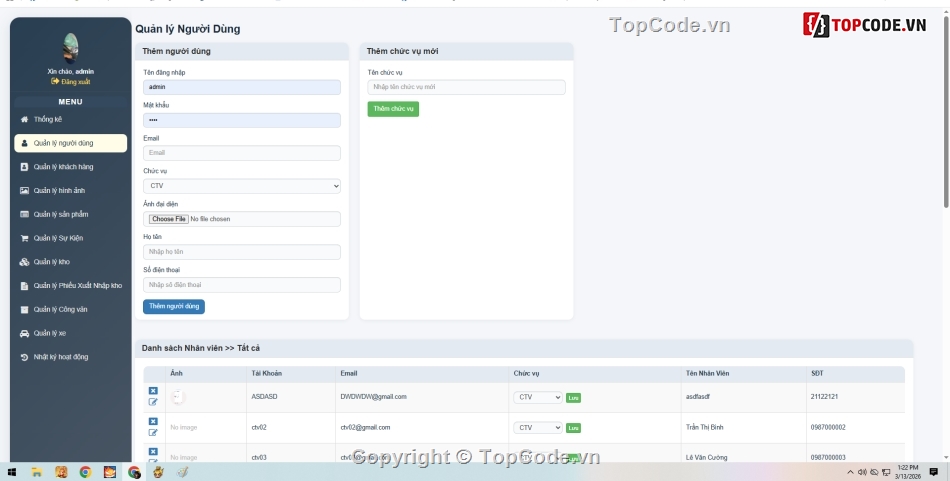
Task: Click the Choose File button for avatar
Action: (x=168, y=219)
